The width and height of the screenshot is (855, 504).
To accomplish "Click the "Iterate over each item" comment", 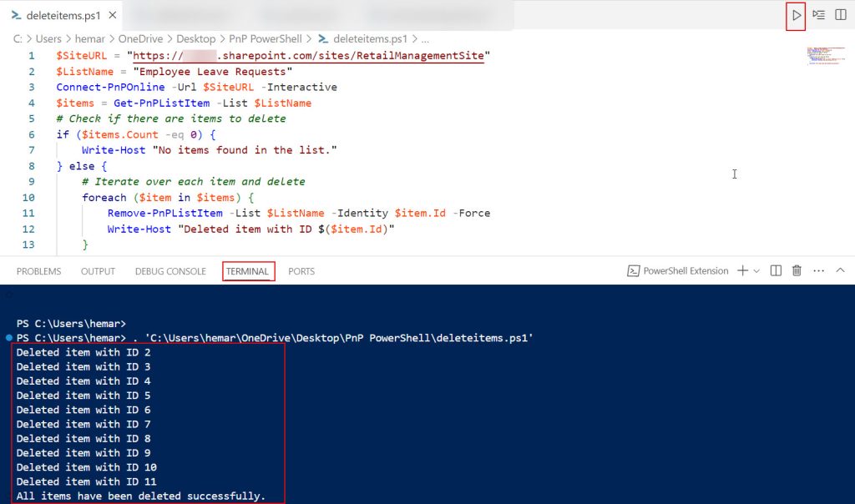I will (194, 182).
